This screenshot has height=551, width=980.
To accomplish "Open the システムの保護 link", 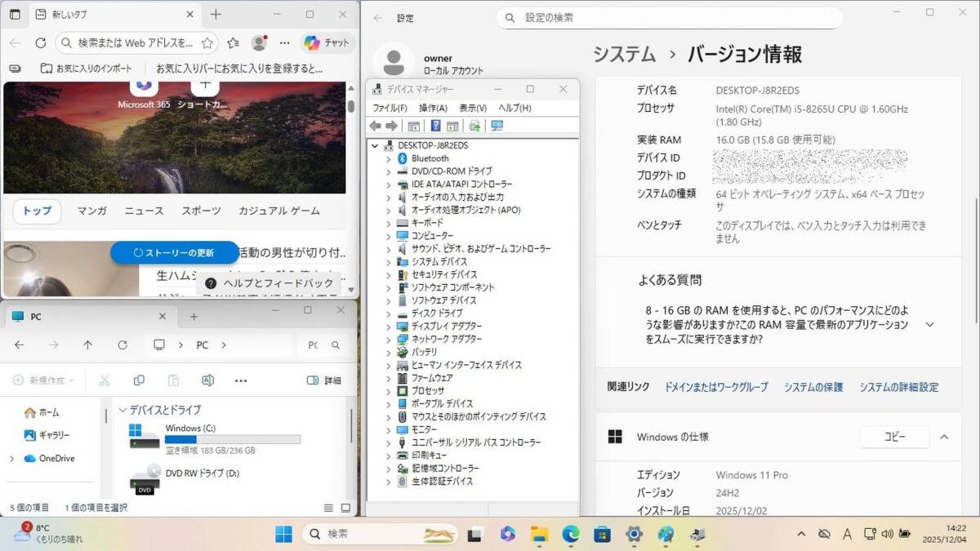I will tap(813, 387).
